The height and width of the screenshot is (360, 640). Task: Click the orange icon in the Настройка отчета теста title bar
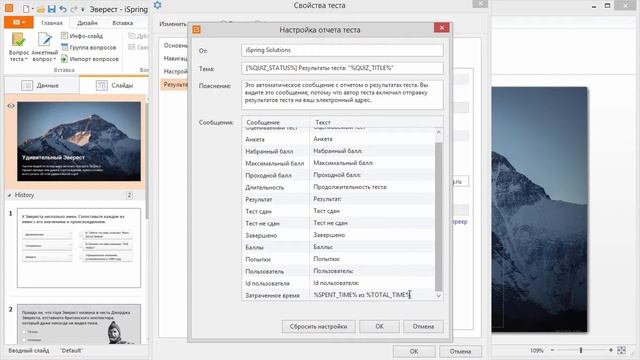click(196, 29)
